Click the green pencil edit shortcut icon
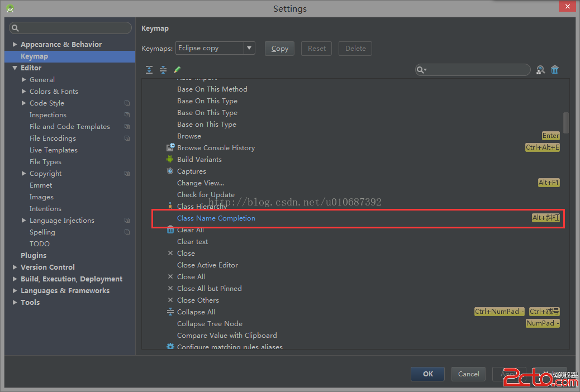The height and width of the screenshot is (392, 580). [177, 70]
